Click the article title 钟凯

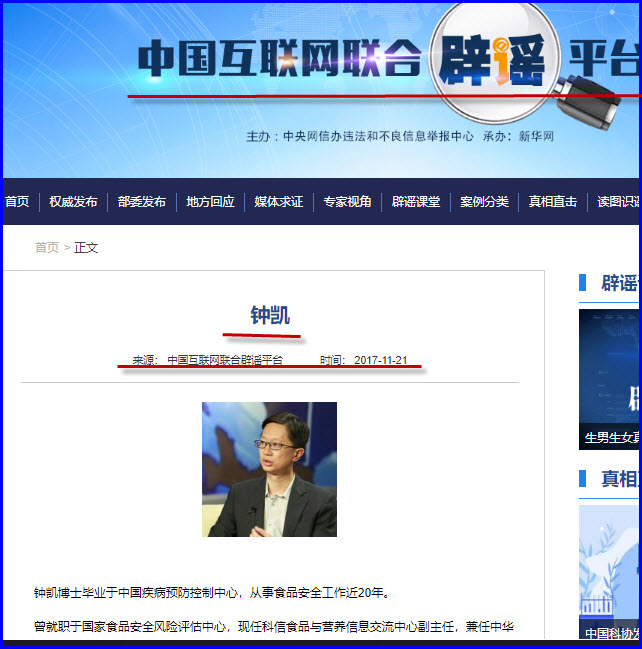click(270, 316)
